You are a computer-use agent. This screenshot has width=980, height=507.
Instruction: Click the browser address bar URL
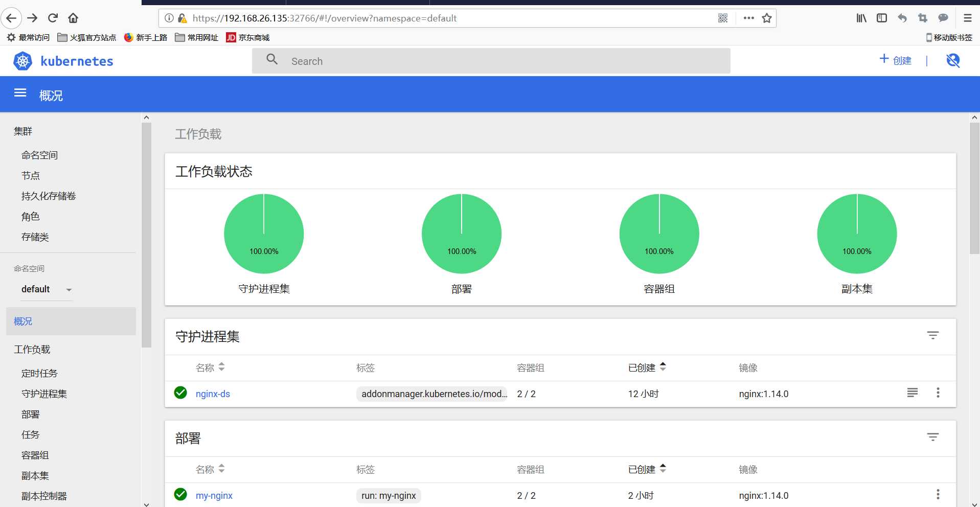pos(325,18)
